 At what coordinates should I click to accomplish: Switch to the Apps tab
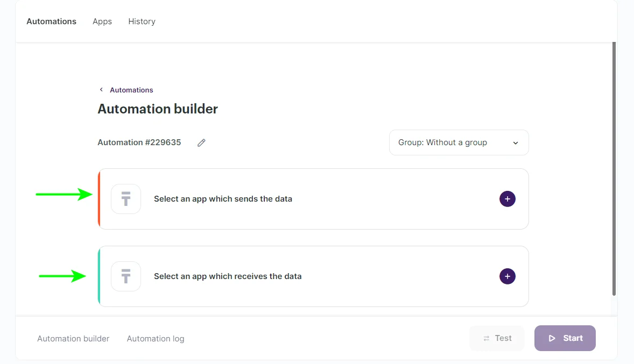102,21
